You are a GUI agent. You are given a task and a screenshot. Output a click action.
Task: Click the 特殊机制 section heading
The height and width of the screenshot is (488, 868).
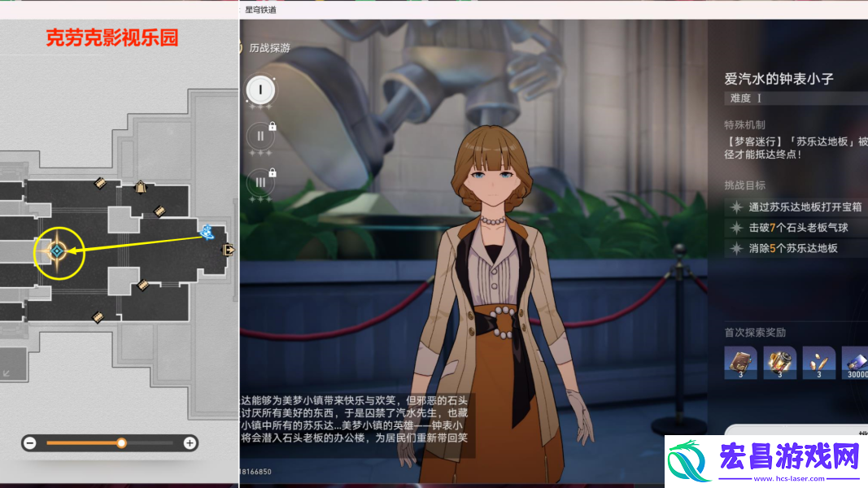(744, 125)
